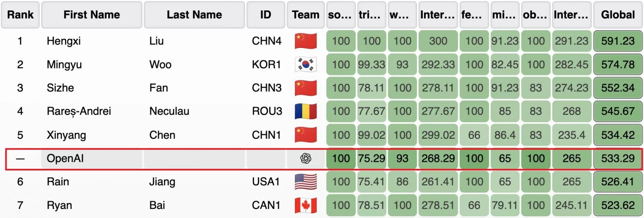
Task: Click the China flag for Xinyang Chen
Action: (305, 135)
